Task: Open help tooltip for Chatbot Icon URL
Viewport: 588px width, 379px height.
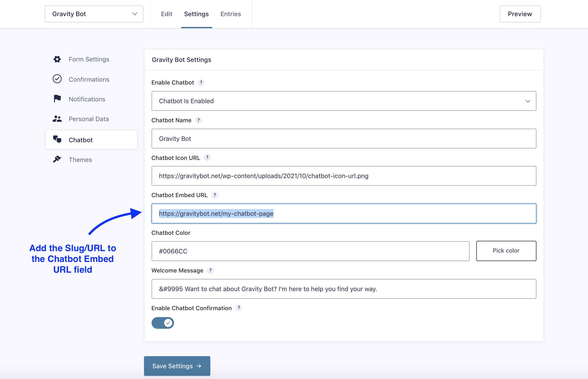Action: [207, 157]
